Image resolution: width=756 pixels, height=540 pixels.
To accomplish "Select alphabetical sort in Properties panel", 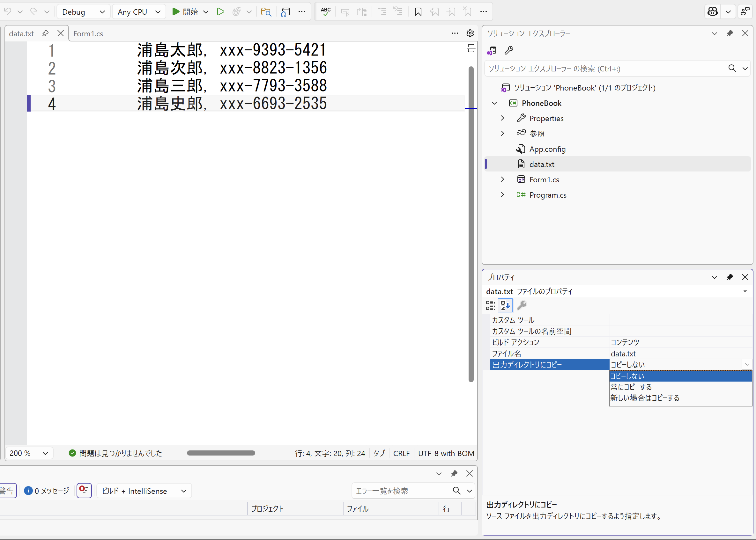I will tap(505, 305).
